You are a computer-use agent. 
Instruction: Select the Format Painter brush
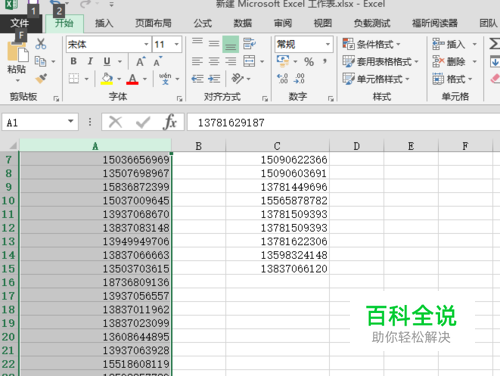point(41,79)
